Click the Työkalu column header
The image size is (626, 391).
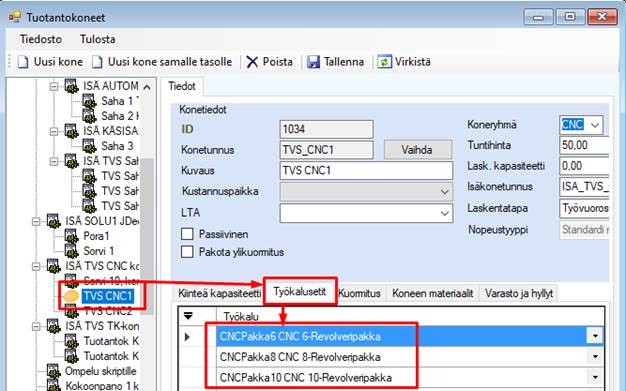[x=410, y=316]
